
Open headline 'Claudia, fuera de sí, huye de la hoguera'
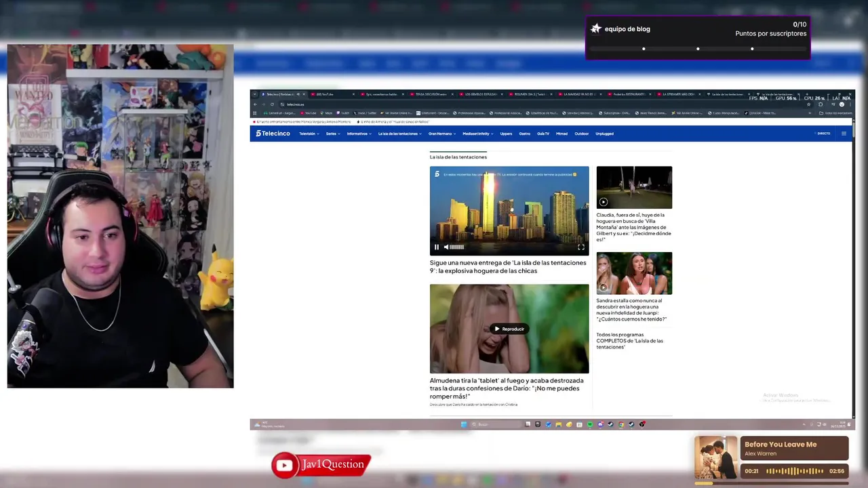(633, 227)
